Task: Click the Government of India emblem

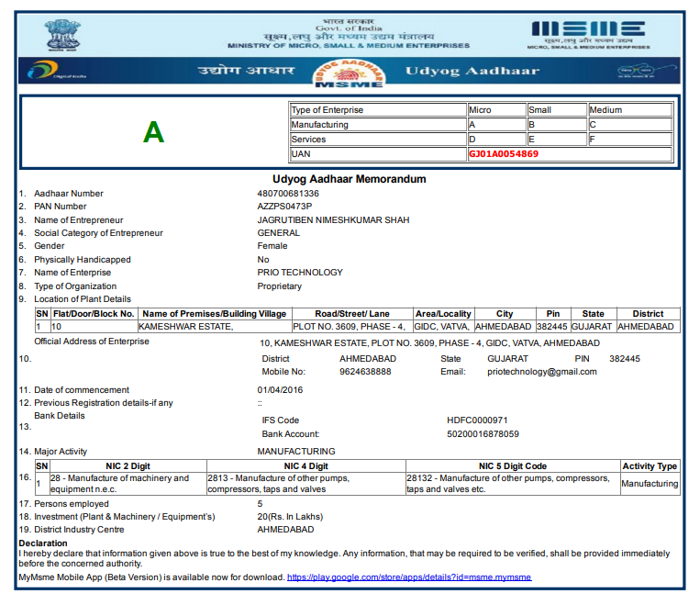Action: (62, 34)
